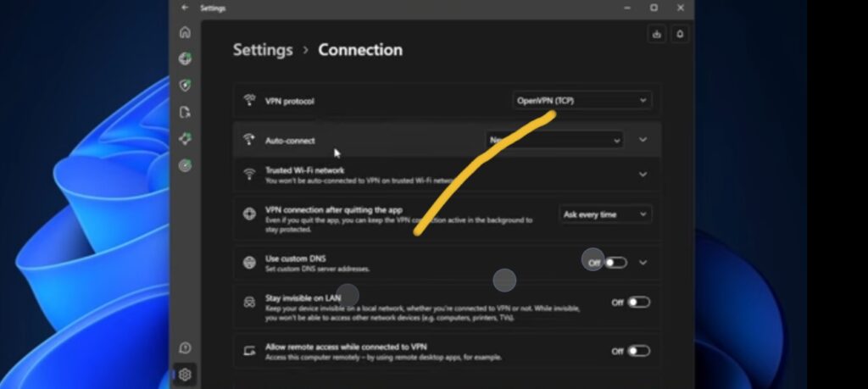Click Set custom DNS server addresses description

coord(317,269)
